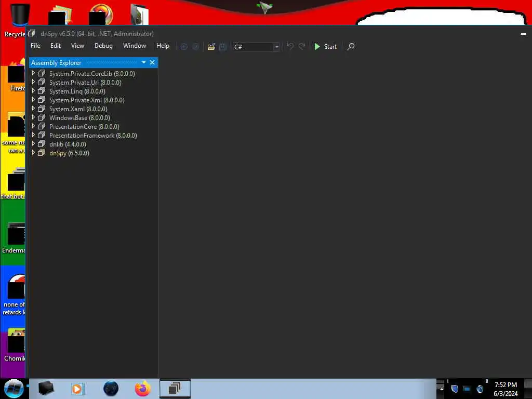Expand the System.Private.Uri node
Screen dimensions: 532x399
33,82
